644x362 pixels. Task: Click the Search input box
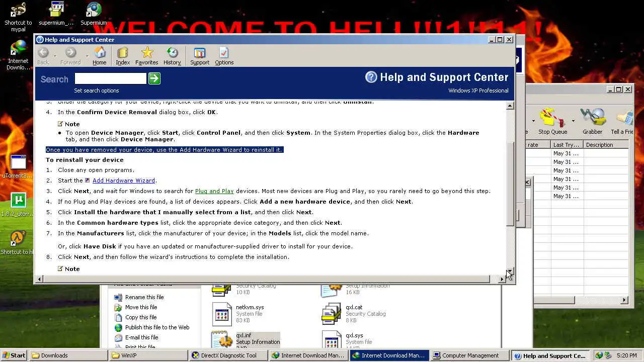(110, 78)
